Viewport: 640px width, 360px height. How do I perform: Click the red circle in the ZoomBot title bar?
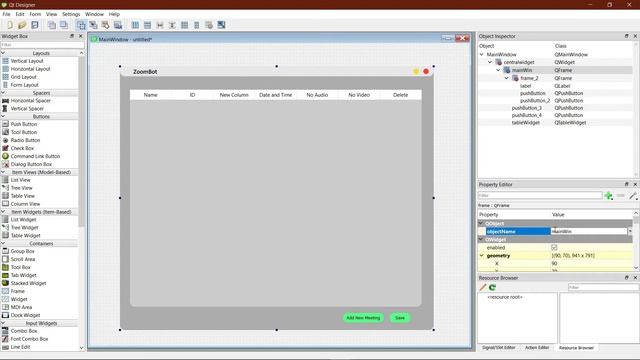coord(426,71)
